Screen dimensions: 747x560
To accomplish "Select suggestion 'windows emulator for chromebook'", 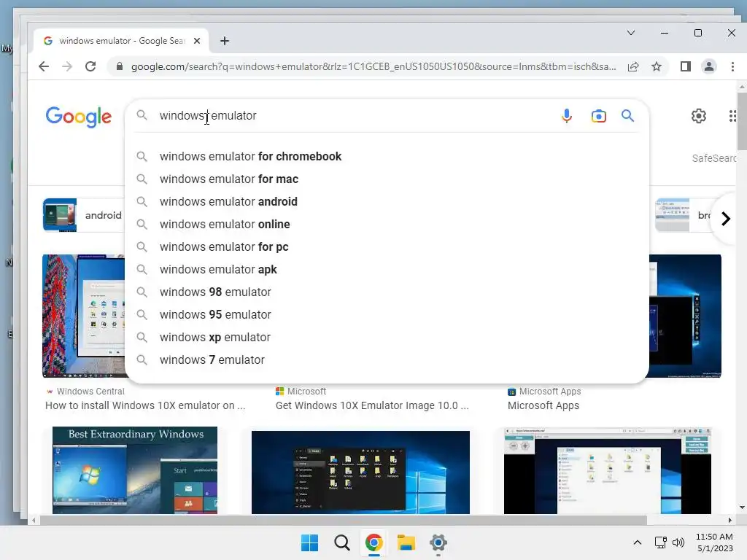I will [x=387, y=156].
